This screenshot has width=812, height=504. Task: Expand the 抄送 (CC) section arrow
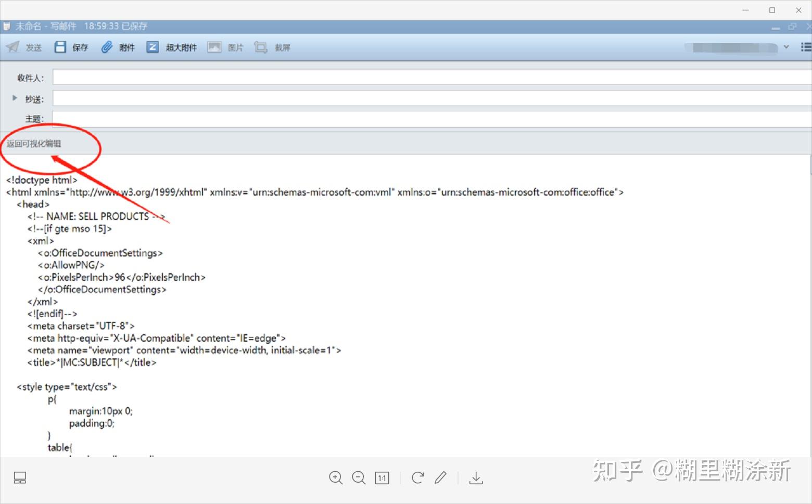(x=14, y=97)
